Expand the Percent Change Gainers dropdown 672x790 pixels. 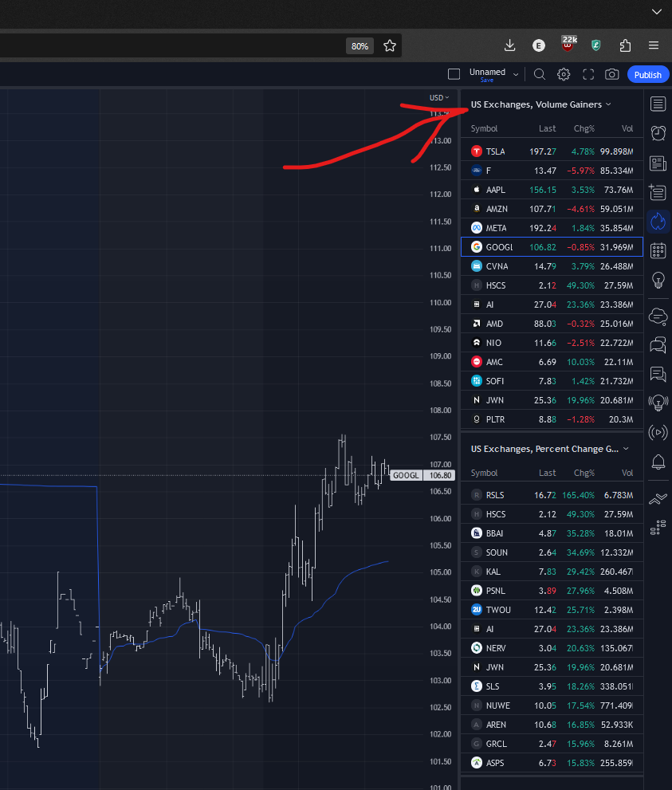626,449
